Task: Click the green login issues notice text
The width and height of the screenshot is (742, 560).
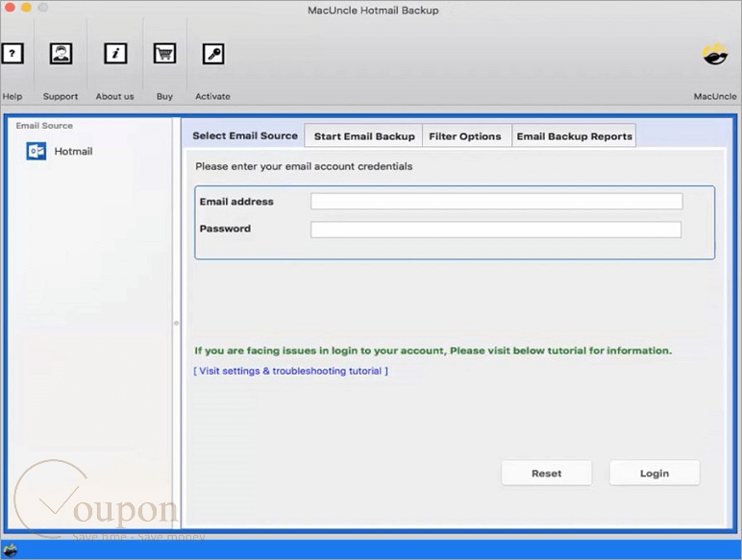Action: (x=433, y=351)
